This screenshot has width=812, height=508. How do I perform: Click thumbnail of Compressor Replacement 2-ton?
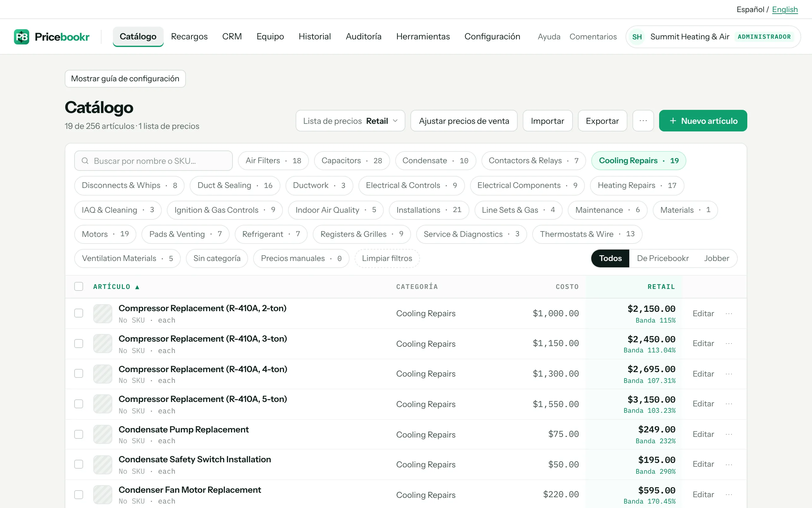(x=103, y=313)
